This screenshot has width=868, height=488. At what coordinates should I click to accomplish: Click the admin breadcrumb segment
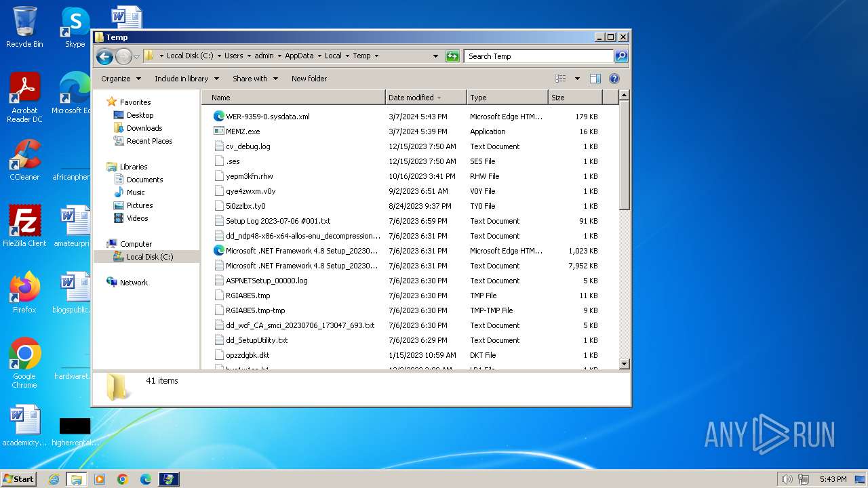[x=264, y=56]
